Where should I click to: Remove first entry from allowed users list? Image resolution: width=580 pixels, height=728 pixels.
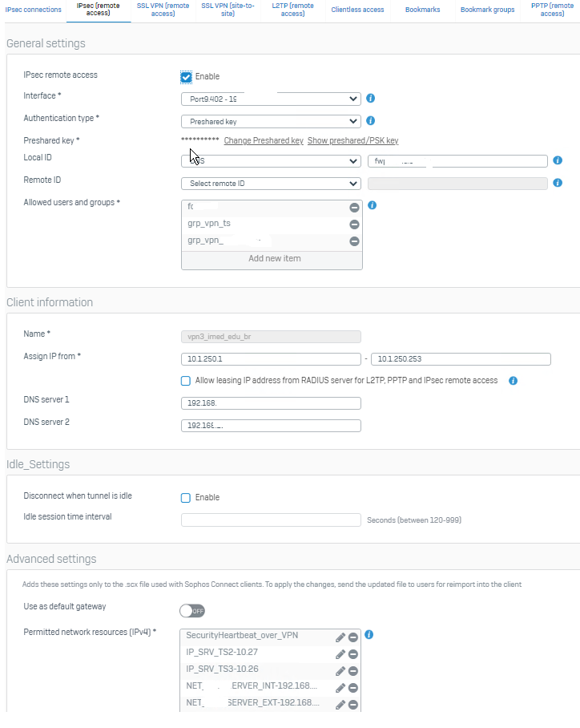pos(354,208)
